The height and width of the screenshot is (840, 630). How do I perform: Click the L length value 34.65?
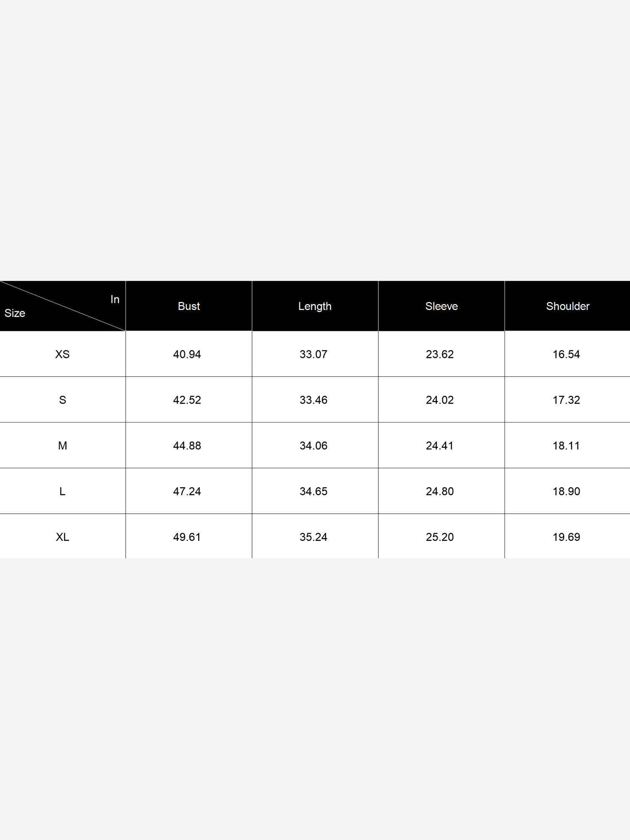[x=313, y=491]
